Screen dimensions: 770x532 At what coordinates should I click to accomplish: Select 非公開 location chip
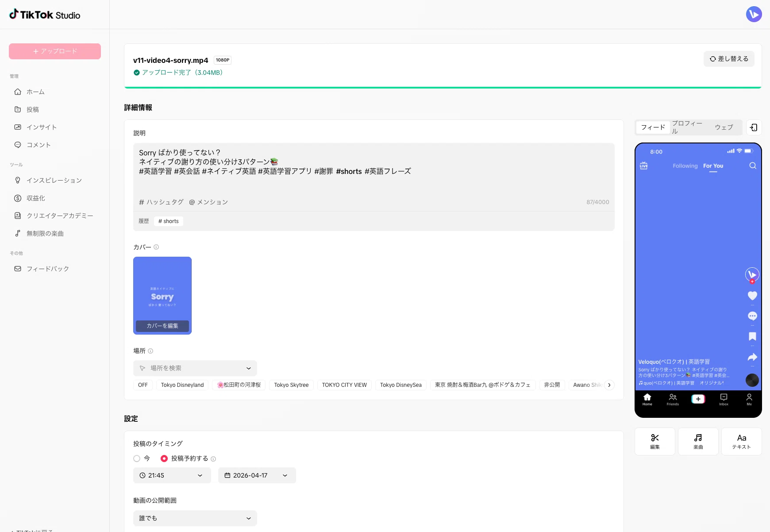[552, 385]
